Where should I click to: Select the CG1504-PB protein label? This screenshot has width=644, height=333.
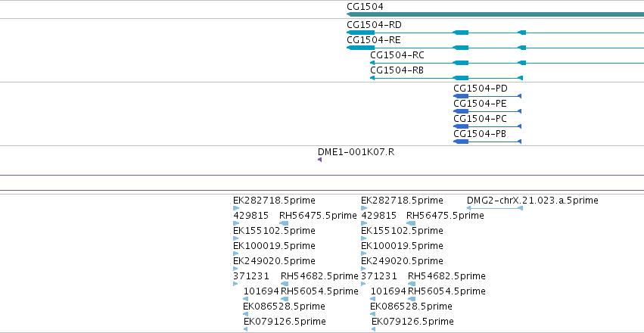click(x=480, y=134)
